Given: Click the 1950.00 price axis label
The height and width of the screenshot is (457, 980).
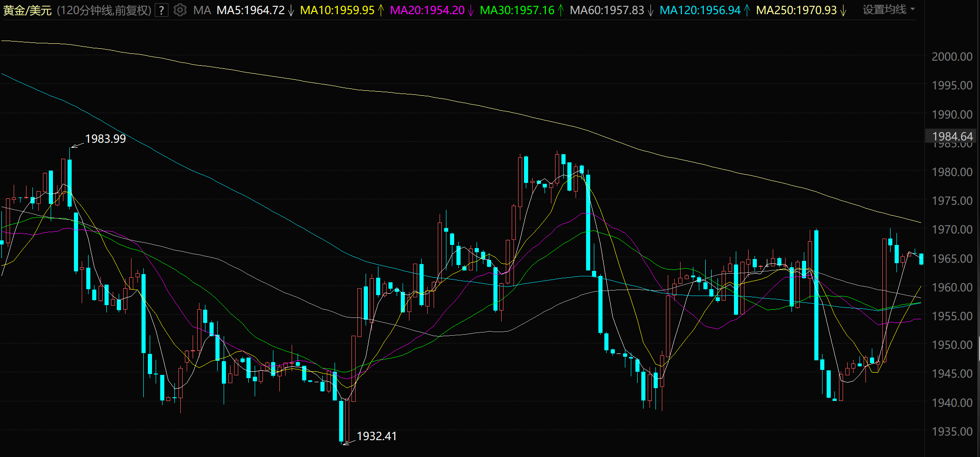Looking at the screenshot, I should click(952, 345).
